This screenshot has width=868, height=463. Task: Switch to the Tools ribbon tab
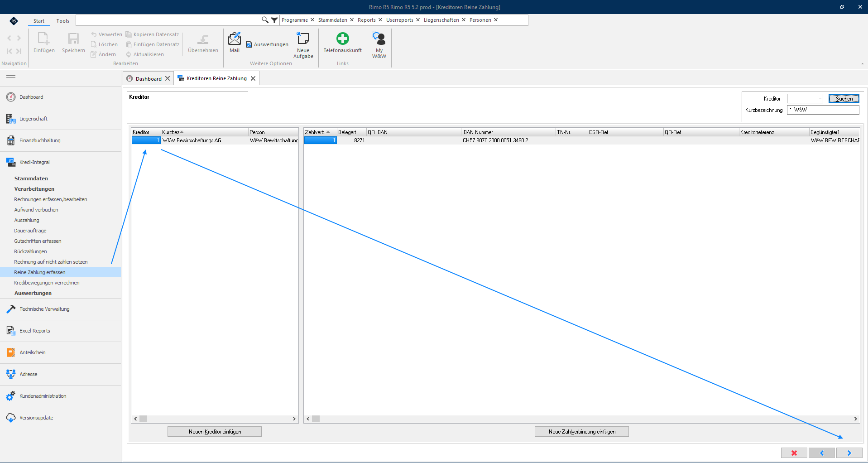(63, 21)
